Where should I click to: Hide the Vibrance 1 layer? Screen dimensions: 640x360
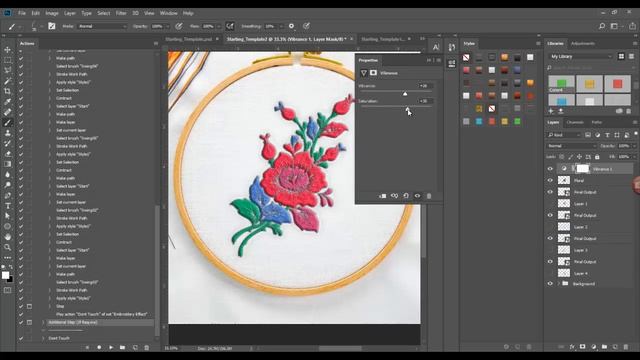pyautogui.click(x=550, y=169)
